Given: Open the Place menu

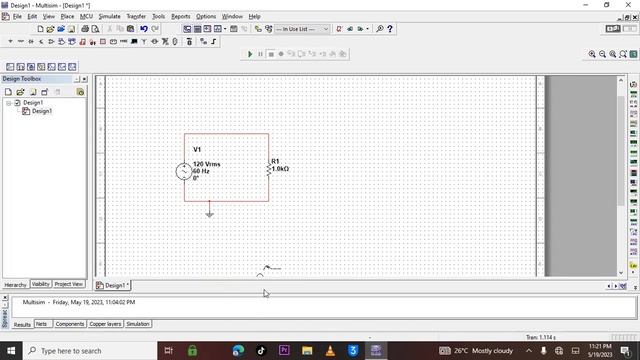Looking at the screenshot, I should click(67, 17).
